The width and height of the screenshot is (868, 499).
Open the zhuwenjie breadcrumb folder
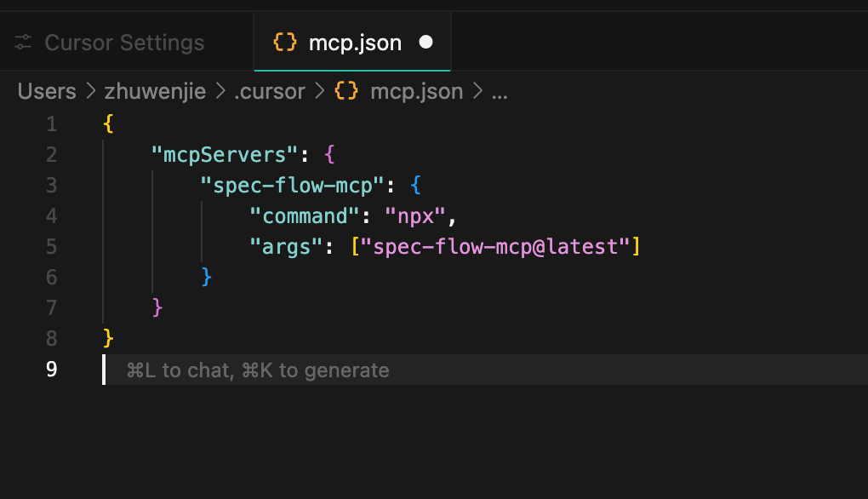coord(154,91)
